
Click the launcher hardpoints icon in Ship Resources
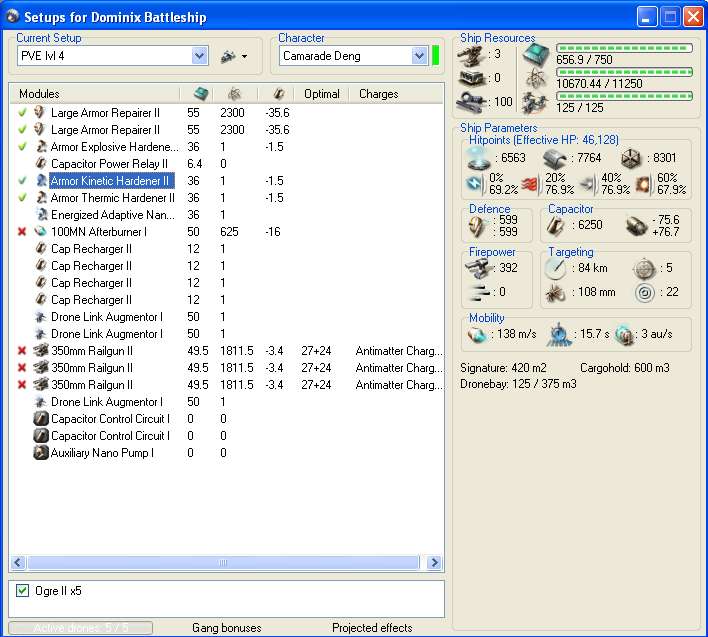(471, 78)
